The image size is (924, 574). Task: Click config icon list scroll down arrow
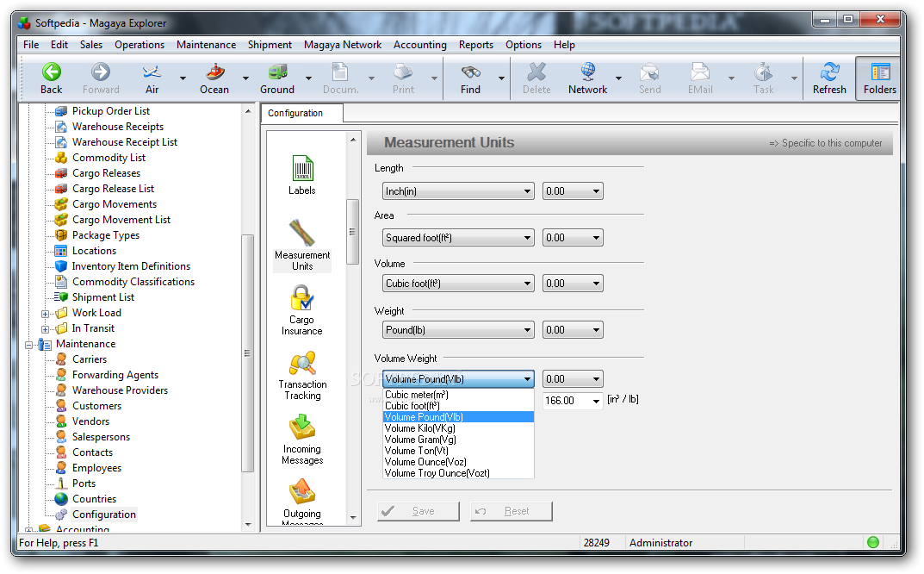click(x=353, y=518)
